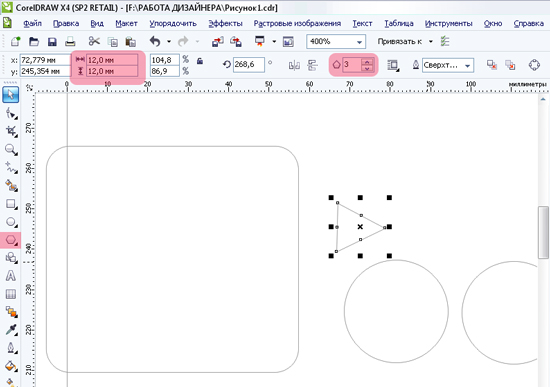Viewport: 550px width, 387px height.
Task: Open the Справка menu
Action: (529, 24)
